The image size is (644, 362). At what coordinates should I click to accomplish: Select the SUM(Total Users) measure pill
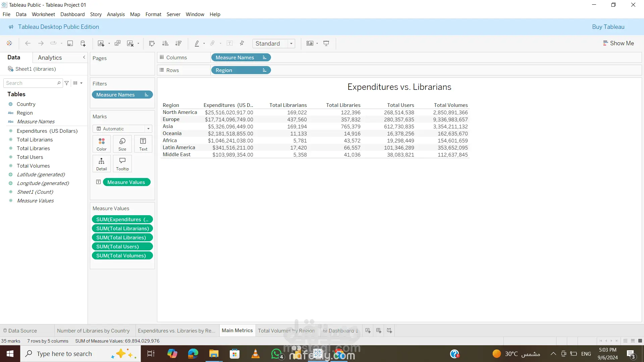point(122,247)
